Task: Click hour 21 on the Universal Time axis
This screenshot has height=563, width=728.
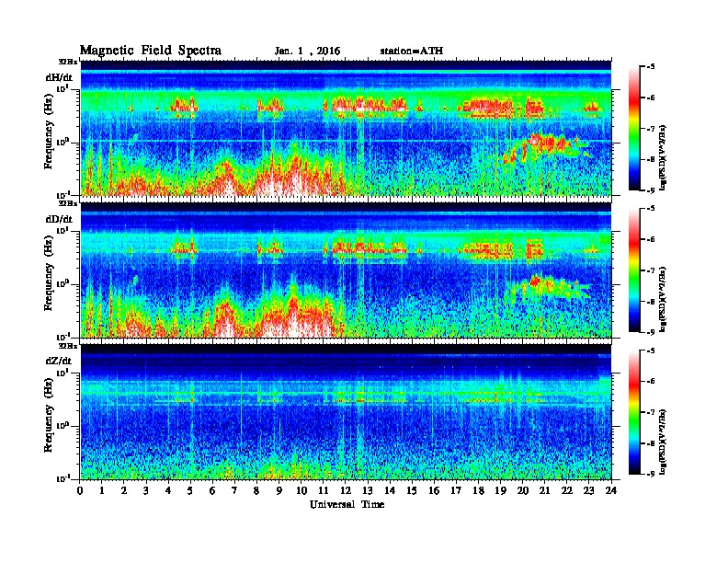Action: point(545,490)
